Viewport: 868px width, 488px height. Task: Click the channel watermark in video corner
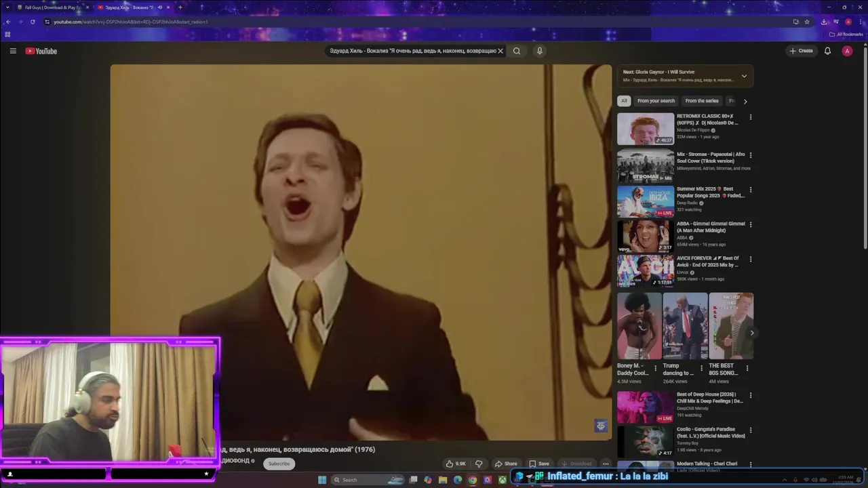pyautogui.click(x=600, y=426)
